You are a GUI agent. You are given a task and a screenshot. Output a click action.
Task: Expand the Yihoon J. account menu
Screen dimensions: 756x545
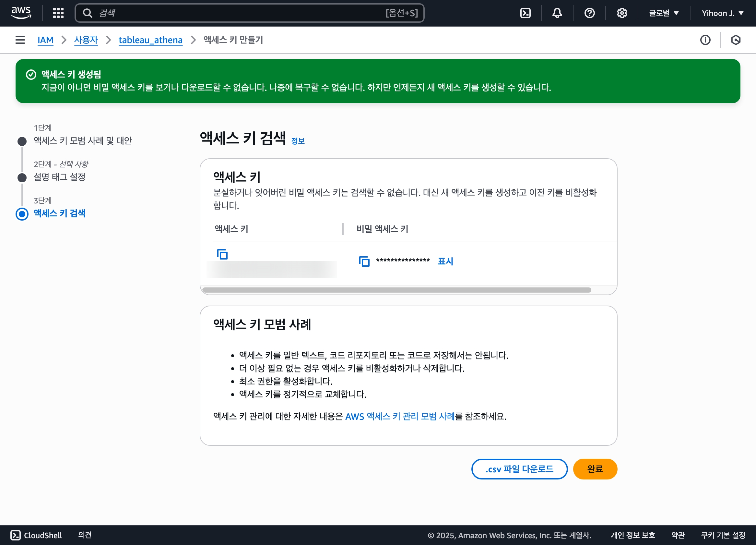click(x=722, y=13)
